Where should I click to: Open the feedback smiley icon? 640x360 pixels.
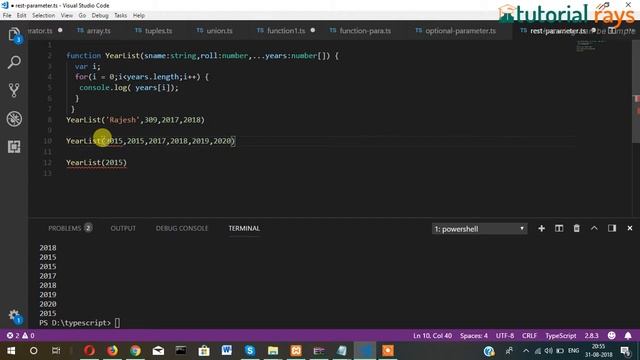(611, 336)
